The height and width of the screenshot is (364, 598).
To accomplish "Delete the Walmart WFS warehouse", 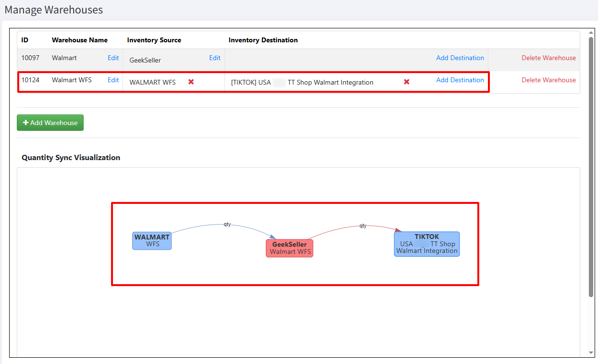I will (x=548, y=80).
